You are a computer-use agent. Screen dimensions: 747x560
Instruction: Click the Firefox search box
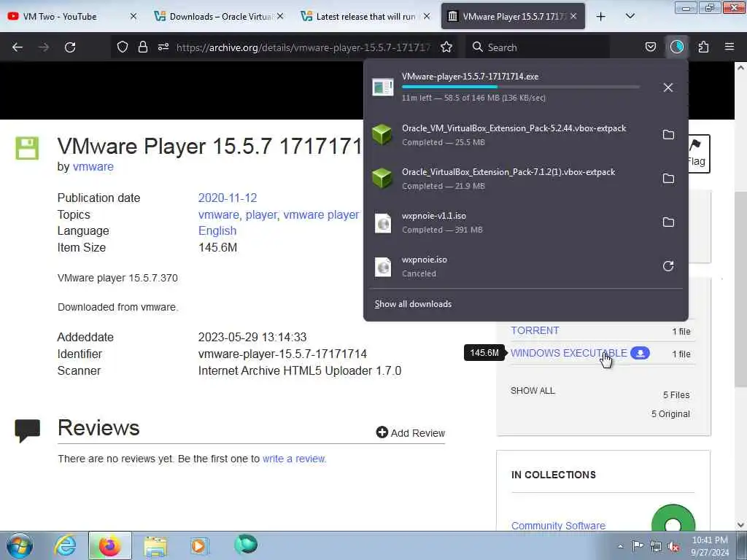pos(538,47)
